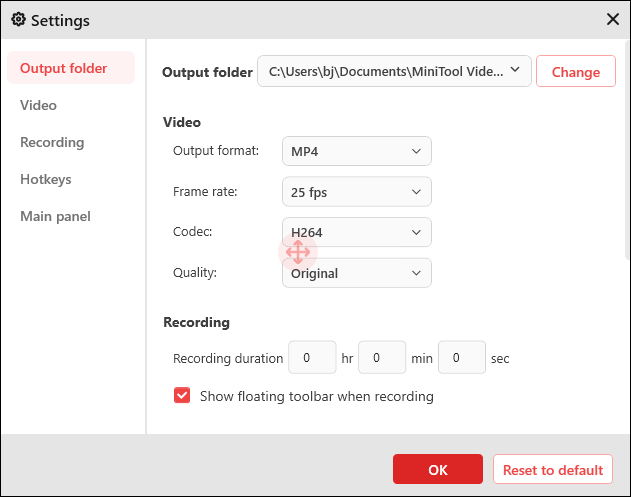Open the Output format MP4 dropdown
Screen dimensions: 631x497
(x=356, y=151)
